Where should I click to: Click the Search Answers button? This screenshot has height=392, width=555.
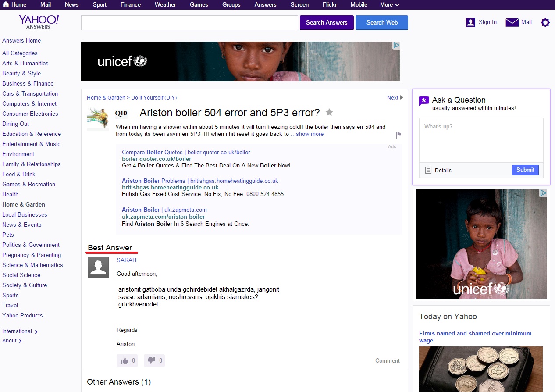pos(327,23)
